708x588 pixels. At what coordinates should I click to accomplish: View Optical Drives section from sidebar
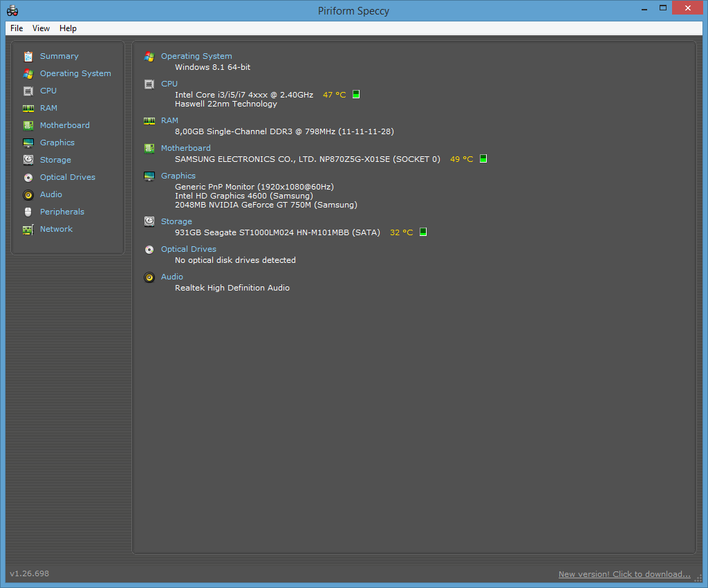[x=68, y=177]
